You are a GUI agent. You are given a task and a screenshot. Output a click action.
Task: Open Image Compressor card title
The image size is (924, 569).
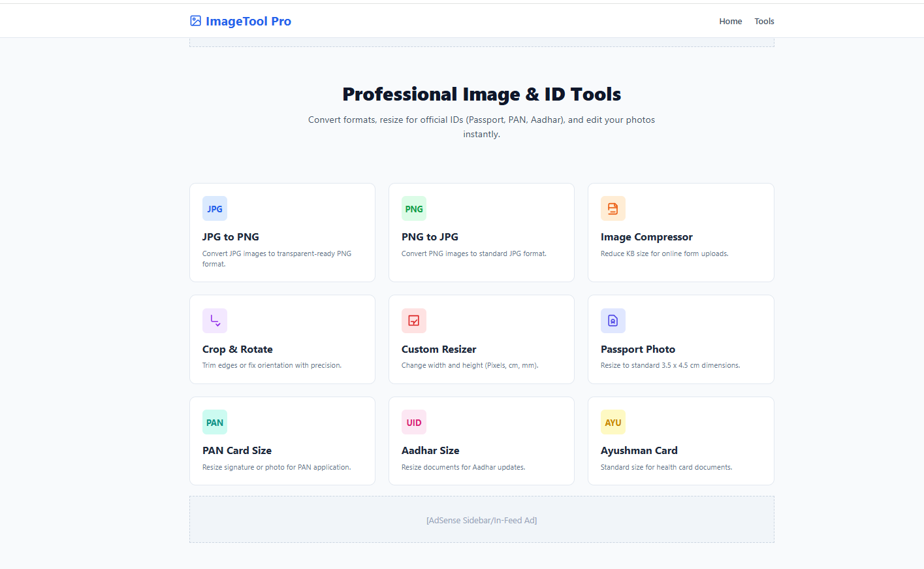646,237
